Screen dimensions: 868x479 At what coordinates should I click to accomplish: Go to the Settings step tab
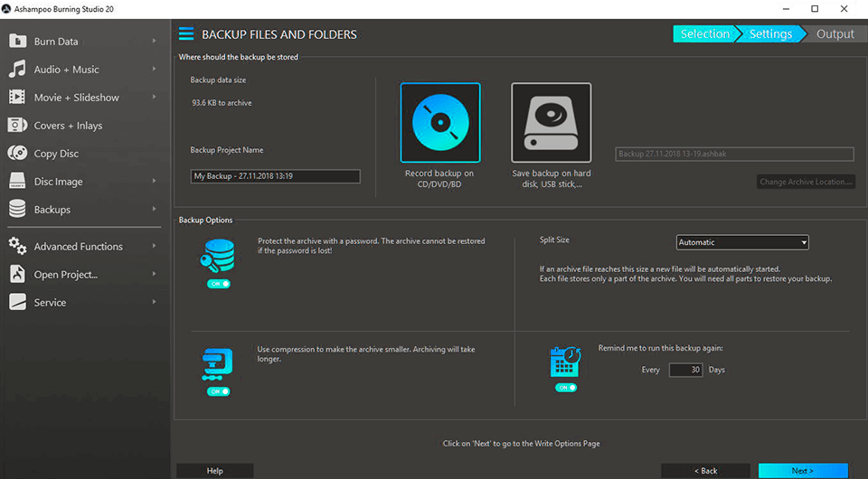tap(770, 33)
